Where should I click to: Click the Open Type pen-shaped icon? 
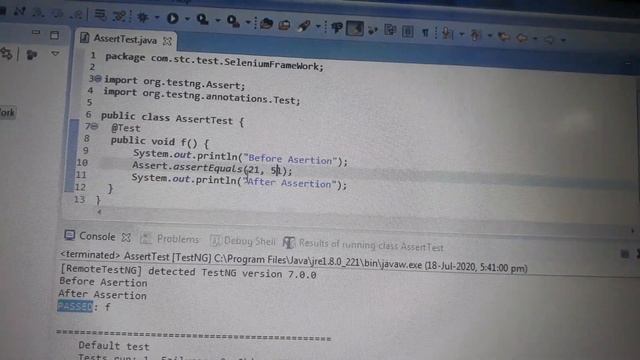[304, 26]
